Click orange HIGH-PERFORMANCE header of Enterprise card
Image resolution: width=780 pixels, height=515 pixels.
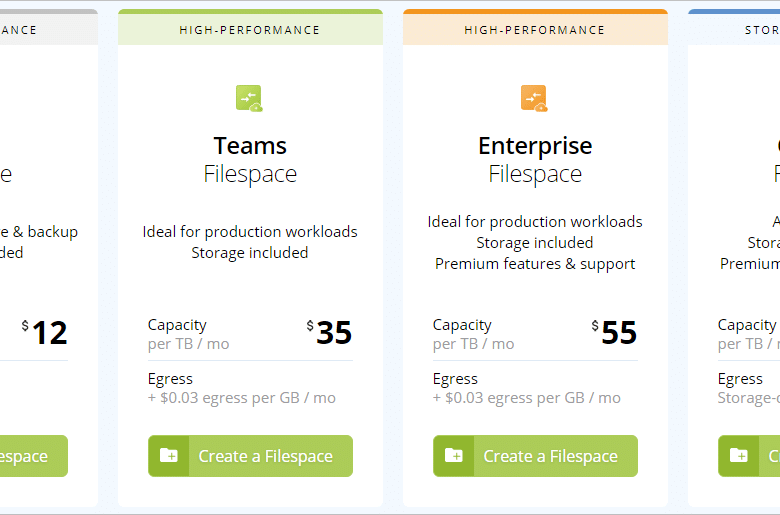535,29
